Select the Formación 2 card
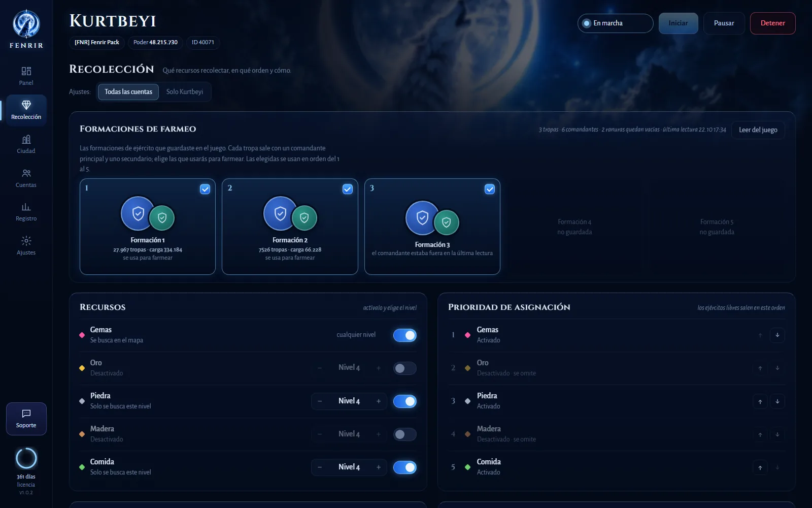This screenshot has height=508, width=812. click(290, 227)
